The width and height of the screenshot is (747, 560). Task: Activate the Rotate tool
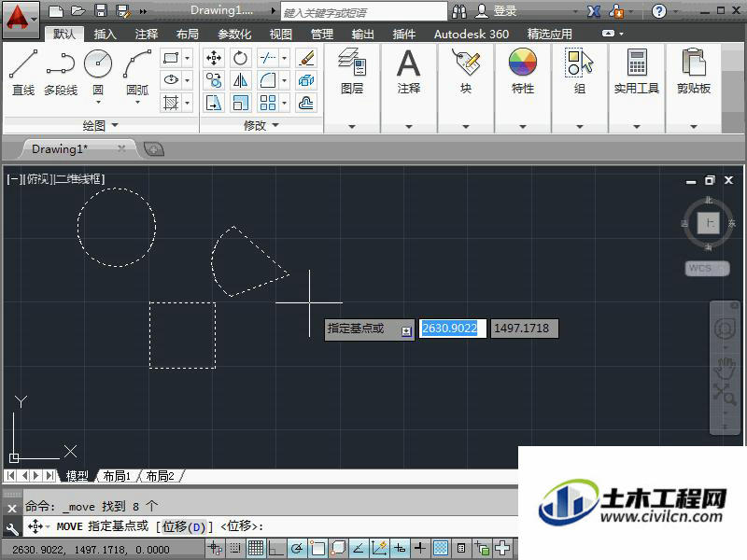tap(240, 58)
